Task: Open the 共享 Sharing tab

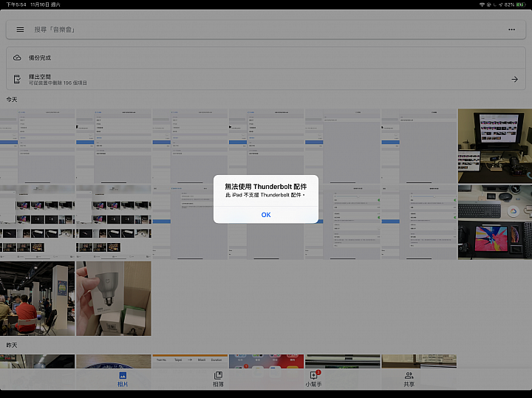Action: click(409, 379)
